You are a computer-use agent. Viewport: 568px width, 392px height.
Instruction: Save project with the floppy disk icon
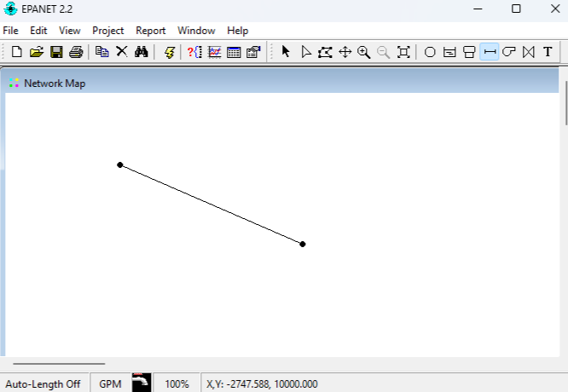pos(56,52)
